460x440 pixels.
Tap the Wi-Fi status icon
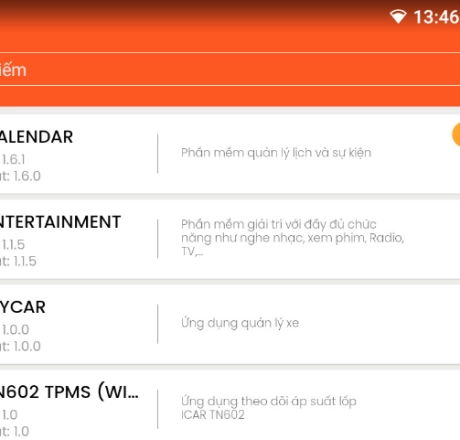(398, 17)
